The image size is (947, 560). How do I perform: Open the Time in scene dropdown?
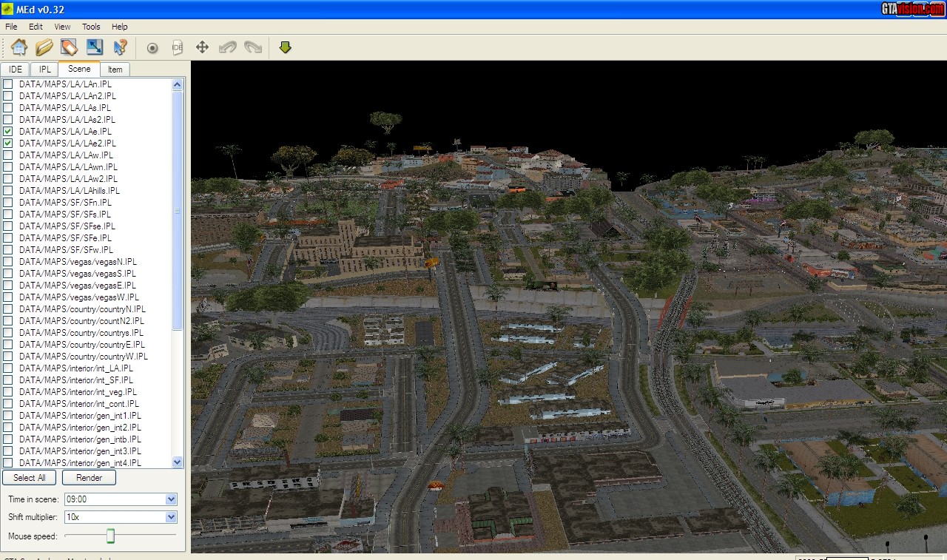point(172,499)
